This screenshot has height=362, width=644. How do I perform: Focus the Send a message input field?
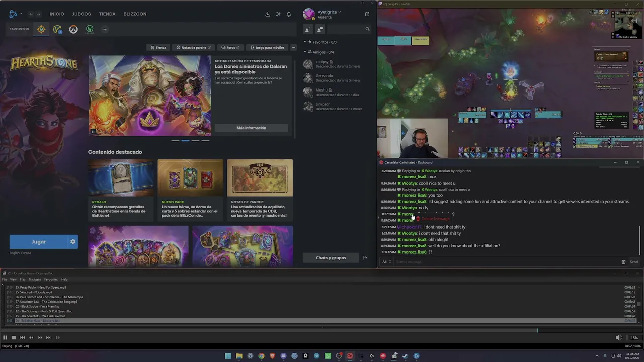tap(507, 262)
